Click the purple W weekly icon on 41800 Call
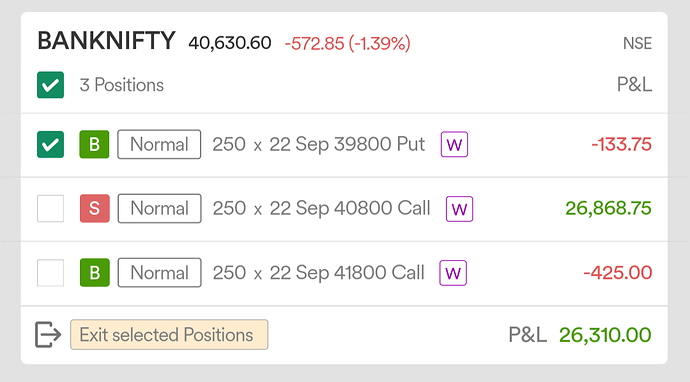Screen dimensions: 690x382 453,273
